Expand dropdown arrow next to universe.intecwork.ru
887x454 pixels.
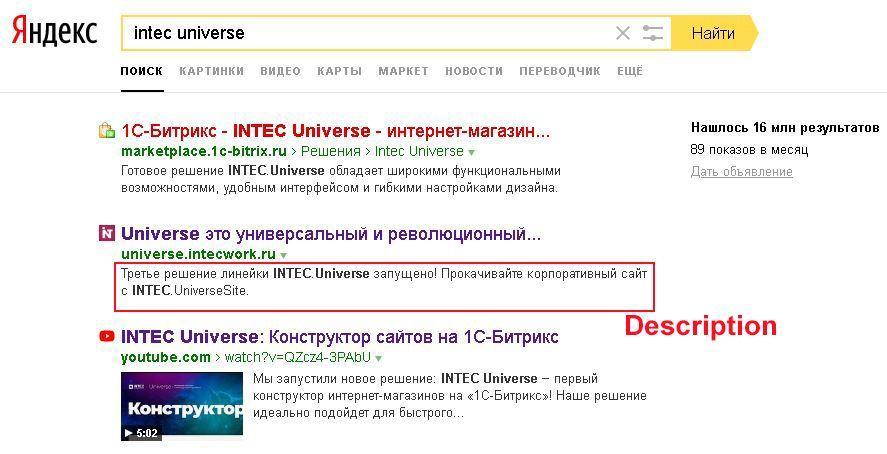283,255
